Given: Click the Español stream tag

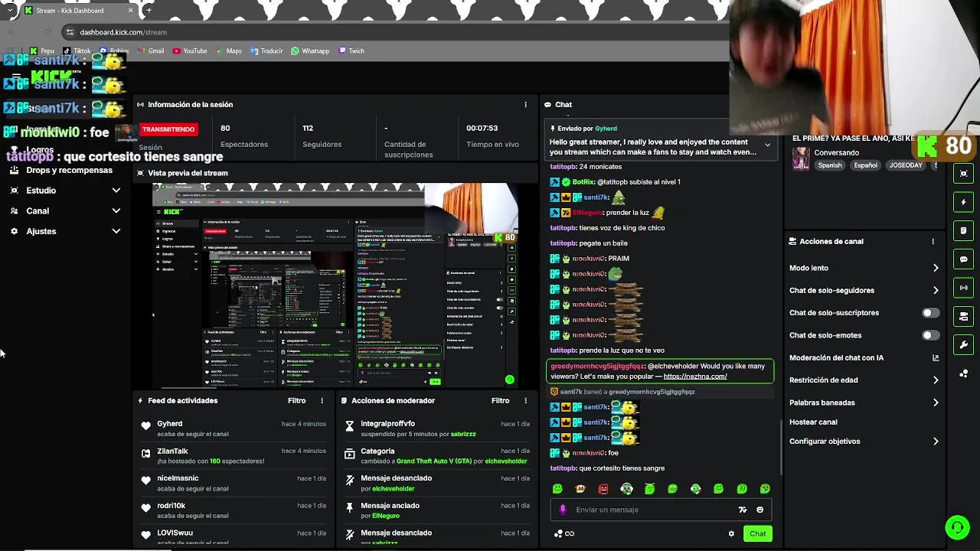Looking at the screenshot, I should click(x=865, y=165).
